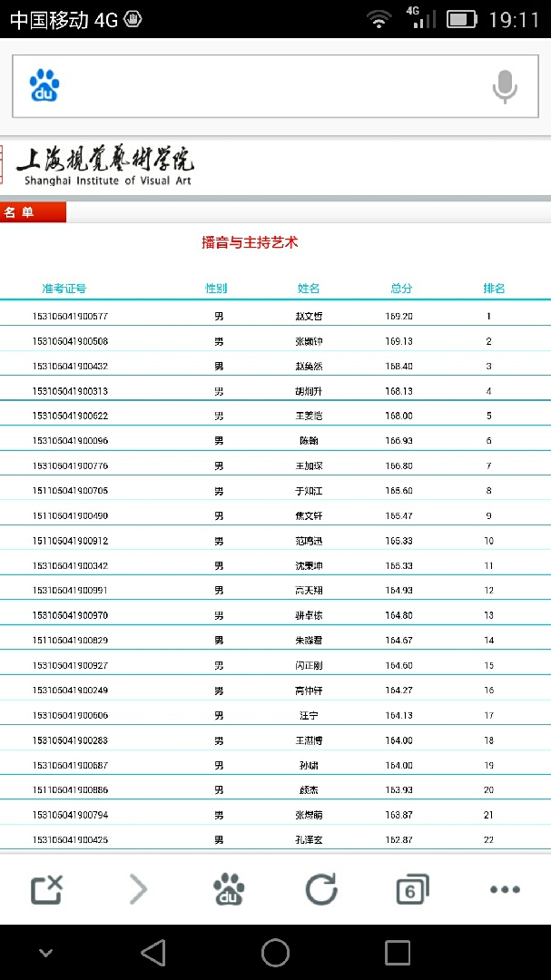Viewport: 551px width, 980px height.
Task: Select the score 164.93
Action: point(399,590)
